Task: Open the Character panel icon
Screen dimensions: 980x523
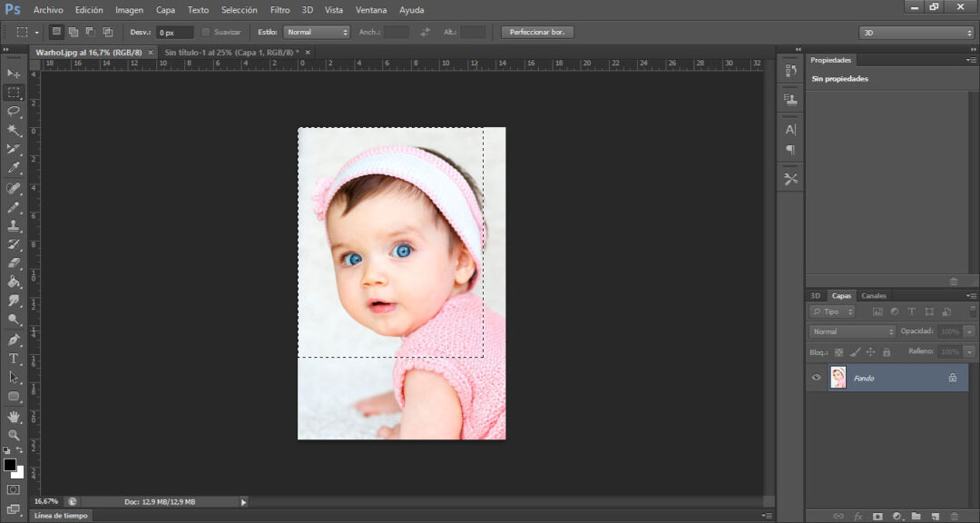Action: coord(790,130)
